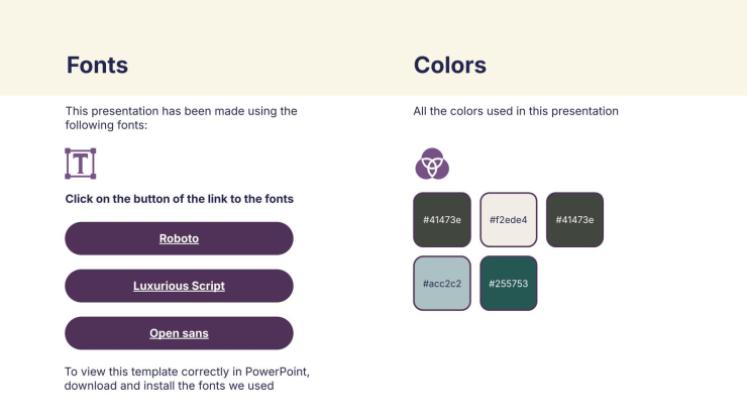This screenshot has height=420, width=747.
Task: Open the Luxurious Script font link
Action: coord(179,286)
